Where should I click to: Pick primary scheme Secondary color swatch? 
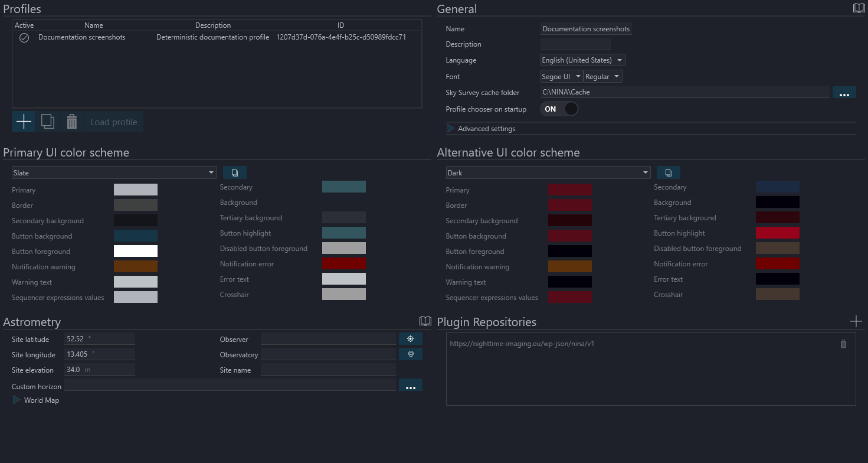point(344,187)
